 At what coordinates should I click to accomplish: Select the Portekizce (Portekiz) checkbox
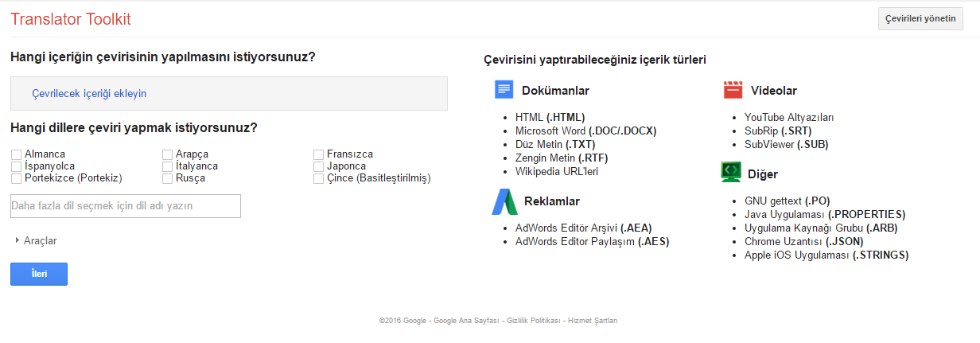coord(17,178)
